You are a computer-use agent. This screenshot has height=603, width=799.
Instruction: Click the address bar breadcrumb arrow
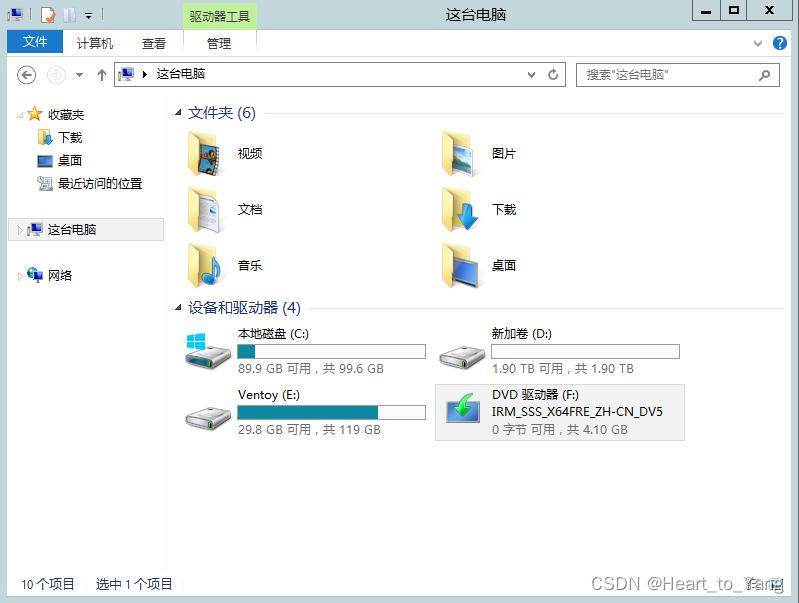[145, 75]
